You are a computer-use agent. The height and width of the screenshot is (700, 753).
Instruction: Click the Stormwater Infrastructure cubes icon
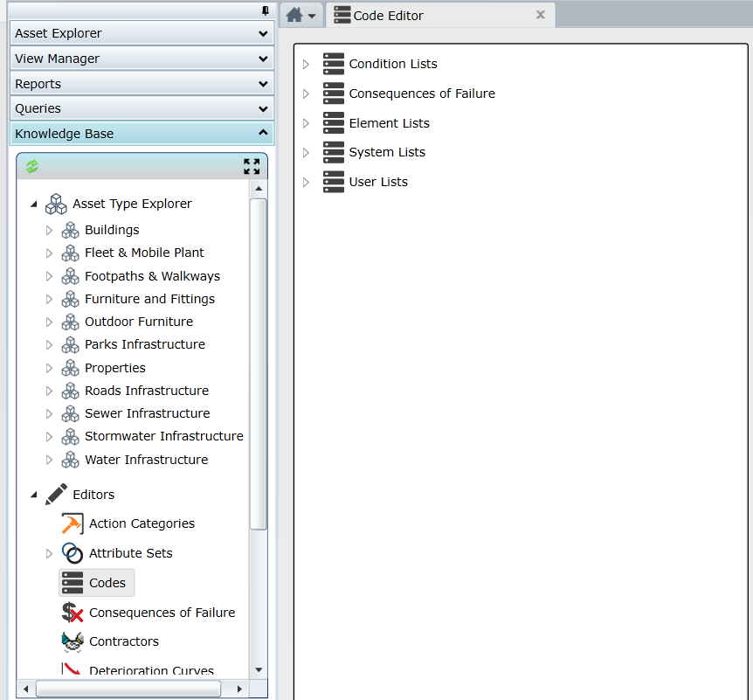(70, 437)
